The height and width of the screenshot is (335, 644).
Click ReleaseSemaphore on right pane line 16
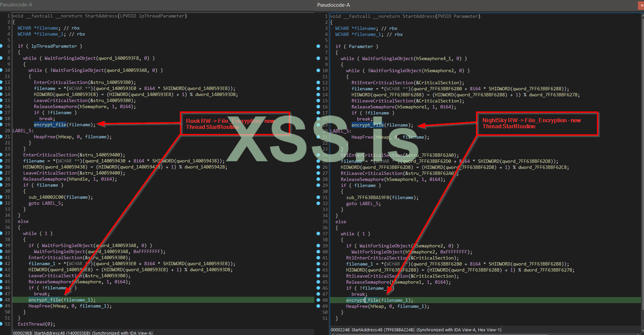(x=373, y=107)
